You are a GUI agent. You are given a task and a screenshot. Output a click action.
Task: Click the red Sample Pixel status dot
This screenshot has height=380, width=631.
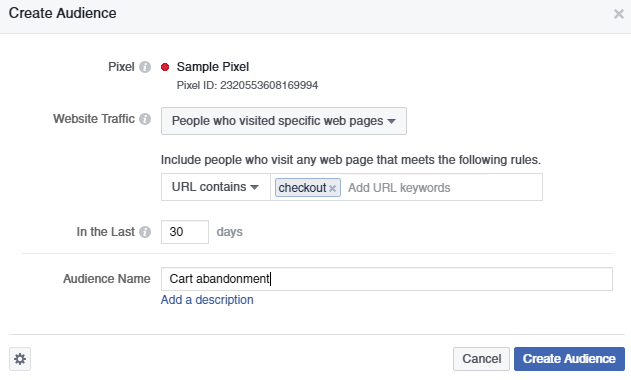[x=165, y=67]
